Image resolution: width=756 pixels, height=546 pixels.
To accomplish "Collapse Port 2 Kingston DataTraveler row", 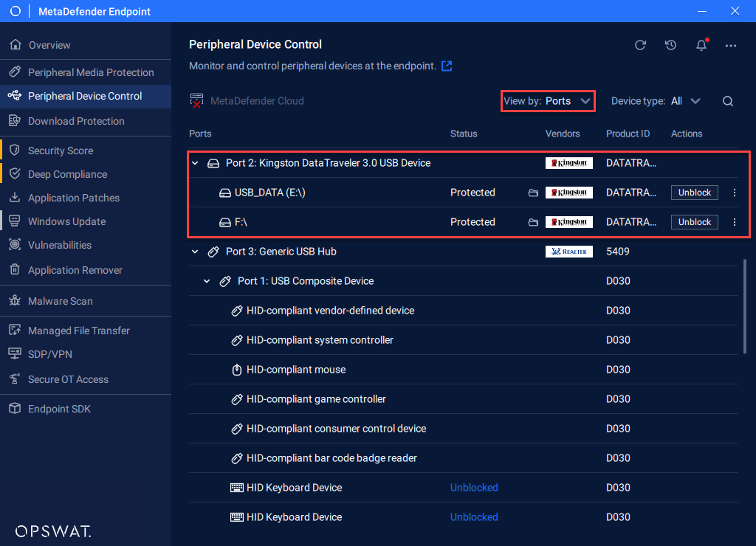I will (x=195, y=163).
